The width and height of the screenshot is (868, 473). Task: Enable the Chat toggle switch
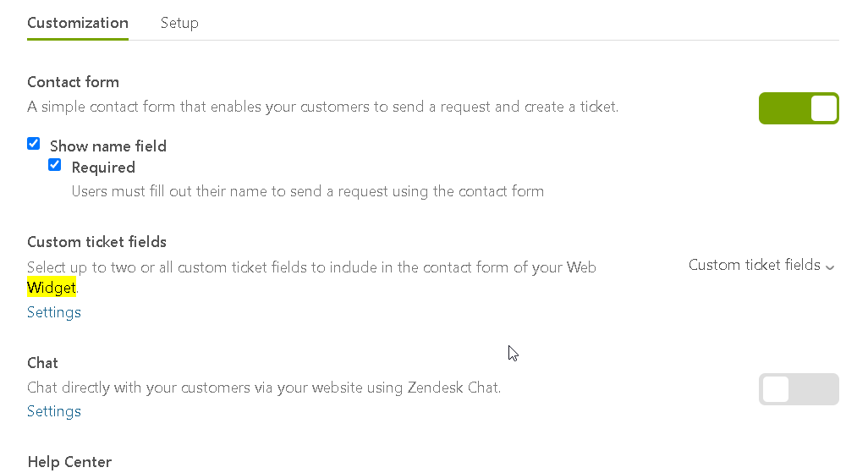tap(798, 389)
